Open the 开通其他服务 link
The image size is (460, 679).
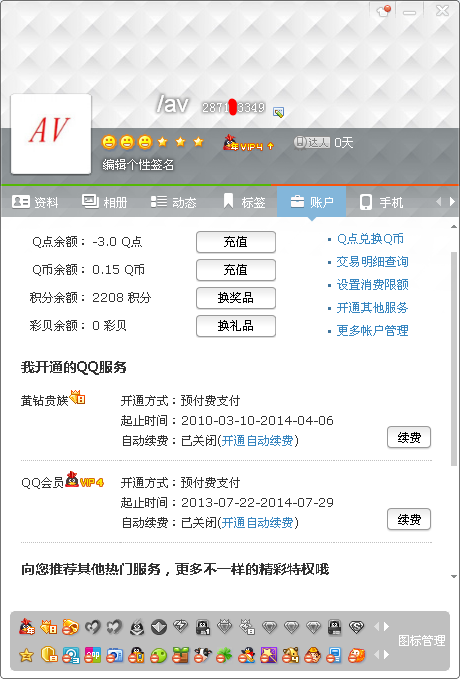click(x=373, y=308)
